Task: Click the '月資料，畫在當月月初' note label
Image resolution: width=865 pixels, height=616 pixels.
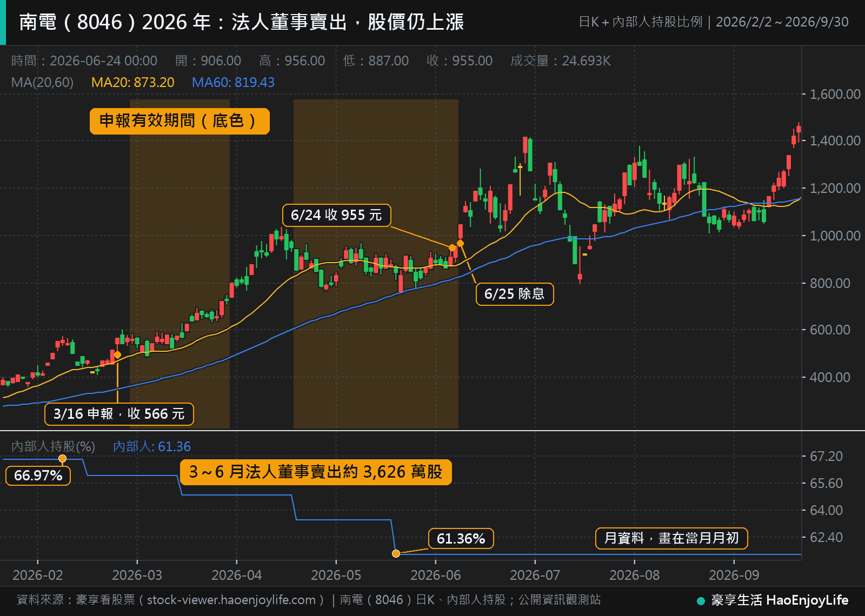Action: pyautogui.click(x=671, y=538)
